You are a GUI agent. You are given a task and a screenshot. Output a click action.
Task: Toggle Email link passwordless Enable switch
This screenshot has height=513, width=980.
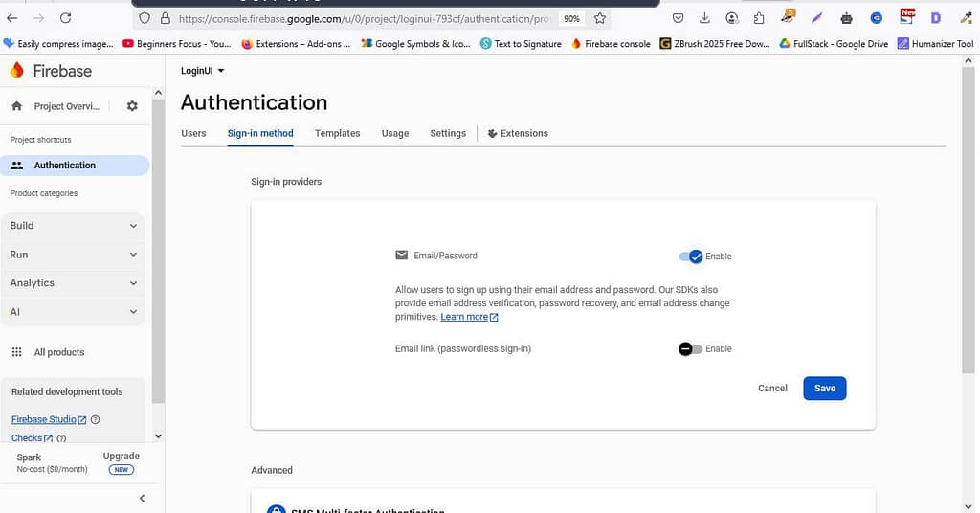pyautogui.click(x=691, y=348)
